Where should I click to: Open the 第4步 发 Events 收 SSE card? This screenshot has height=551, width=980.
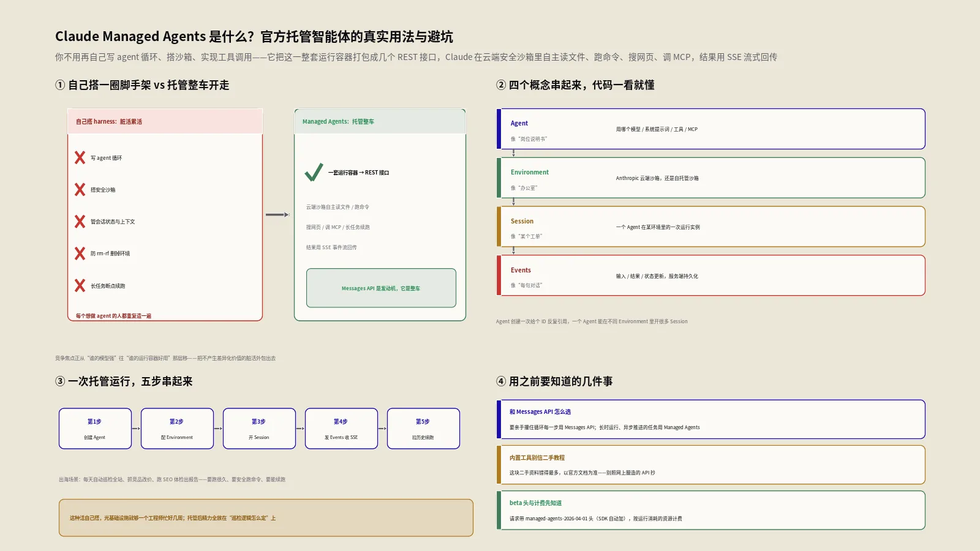[341, 429]
